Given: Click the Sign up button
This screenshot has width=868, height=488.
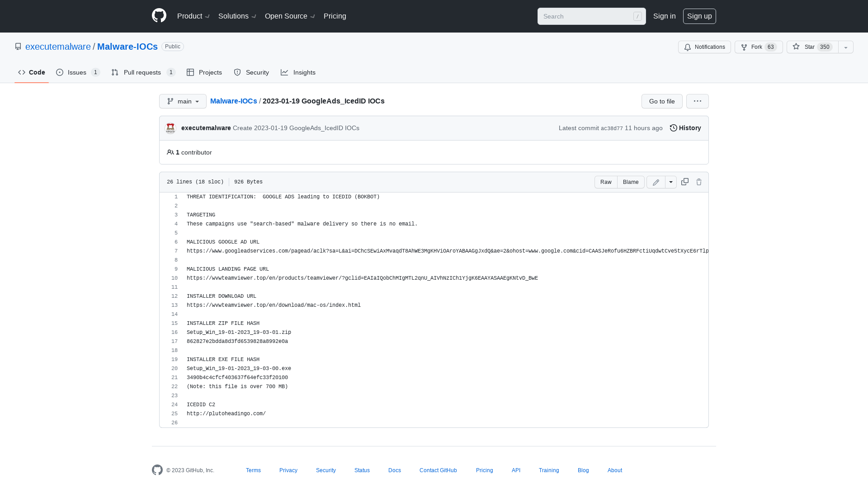Looking at the screenshot, I should (699, 16).
